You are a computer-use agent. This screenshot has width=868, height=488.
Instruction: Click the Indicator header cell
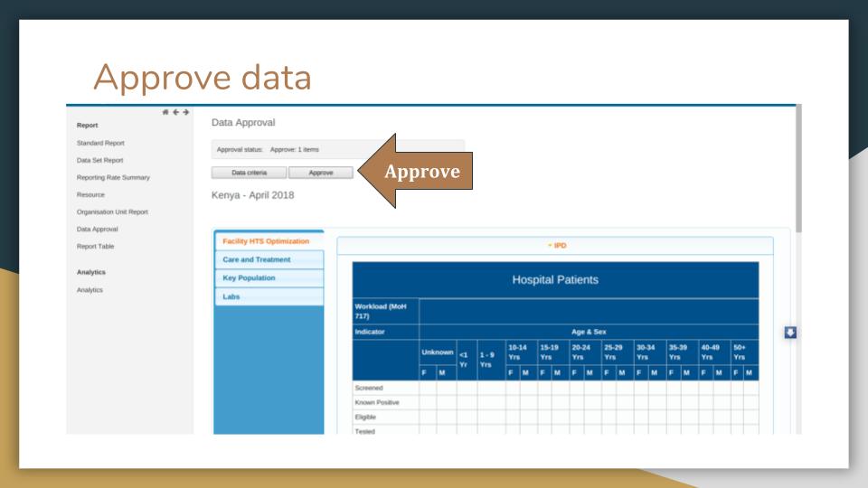(386, 332)
